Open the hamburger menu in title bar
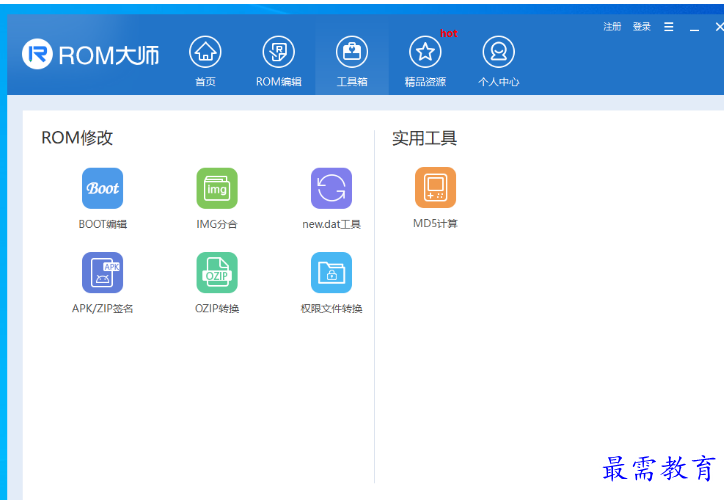The image size is (724, 500). (x=669, y=27)
